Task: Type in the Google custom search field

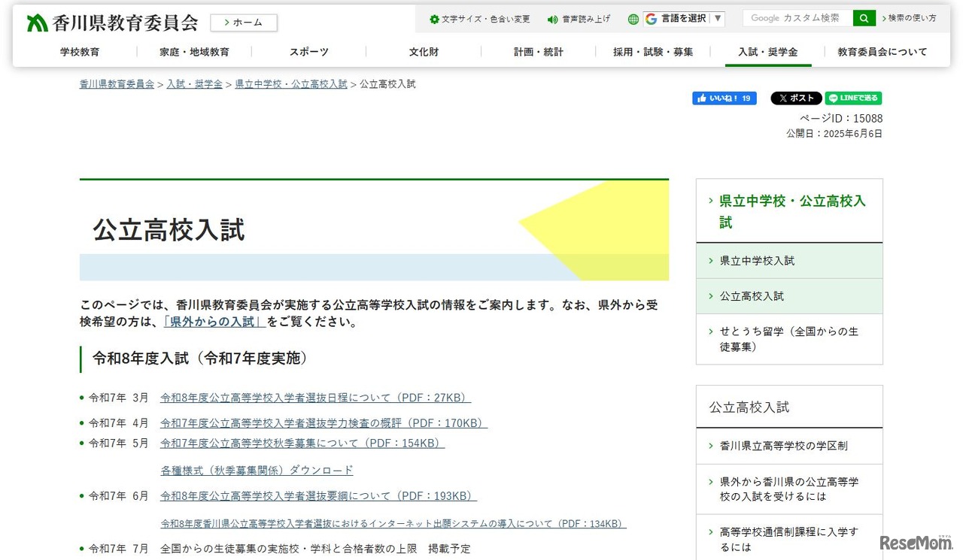Action: pyautogui.click(x=797, y=18)
